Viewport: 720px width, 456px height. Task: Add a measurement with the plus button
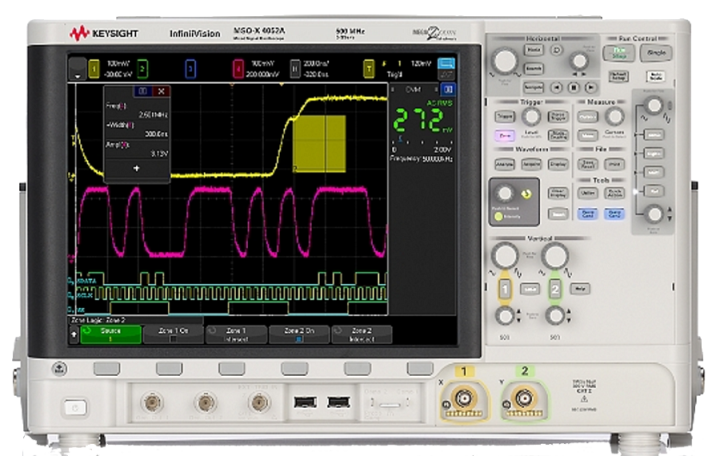[136, 169]
